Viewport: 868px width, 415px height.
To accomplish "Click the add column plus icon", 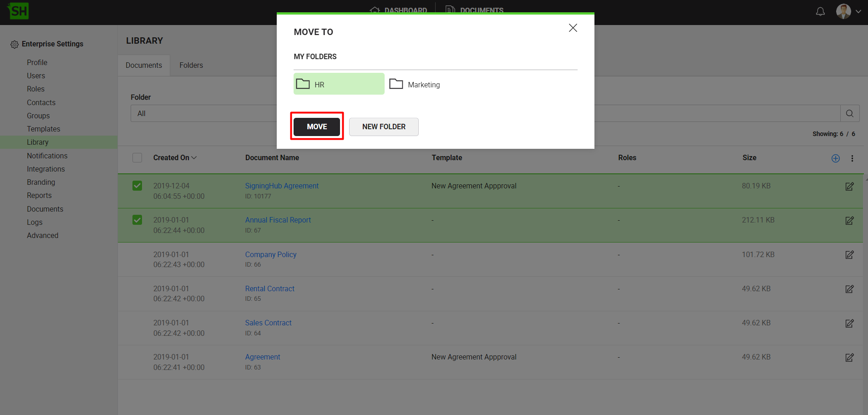I will 836,158.
